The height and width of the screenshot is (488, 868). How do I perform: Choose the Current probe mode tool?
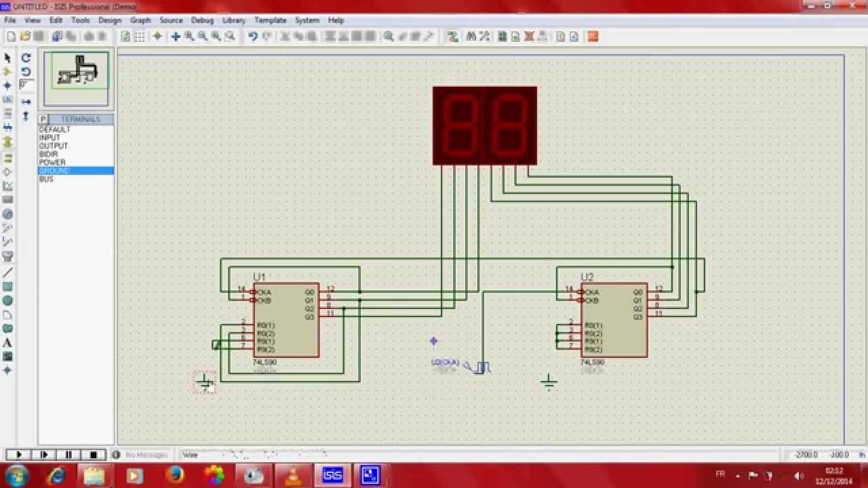click(8, 242)
